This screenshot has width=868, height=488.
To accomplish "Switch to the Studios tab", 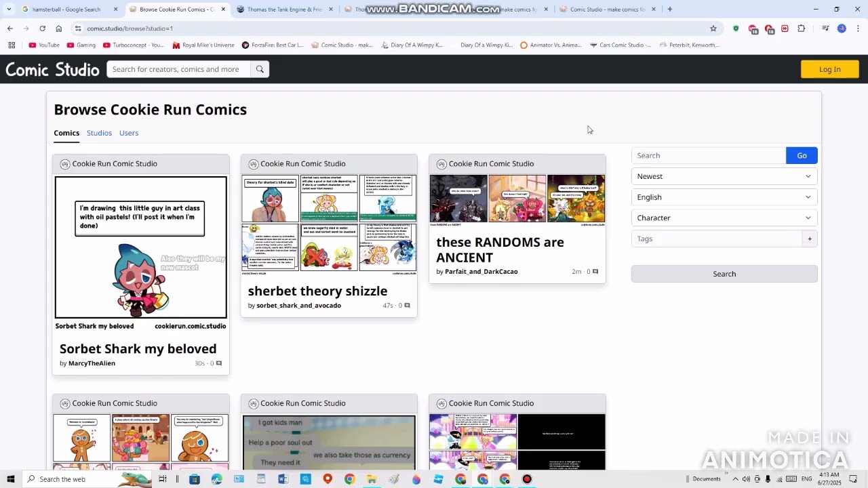I will coord(99,133).
